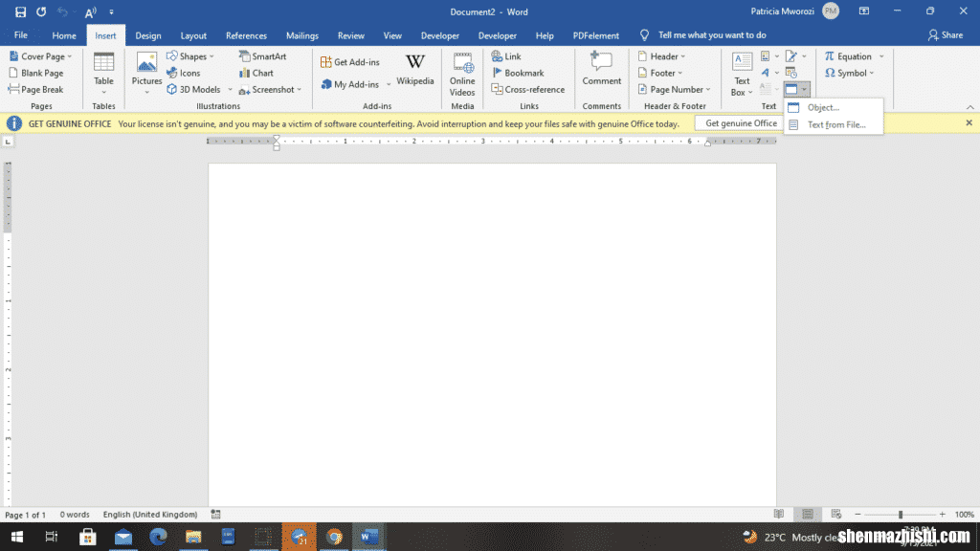Viewport: 980px width, 551px height.
Task: Open the Symbol dropdown
Action: click(x=850, y=73)
